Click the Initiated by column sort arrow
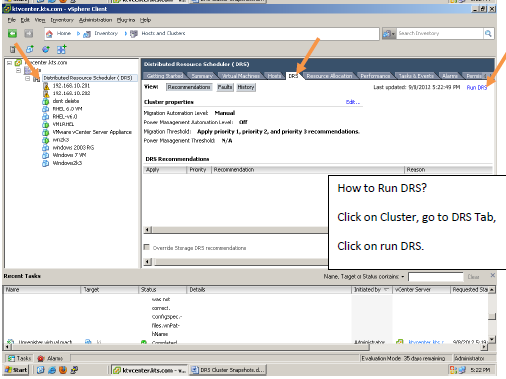The image size is (506, 379). 386,289
